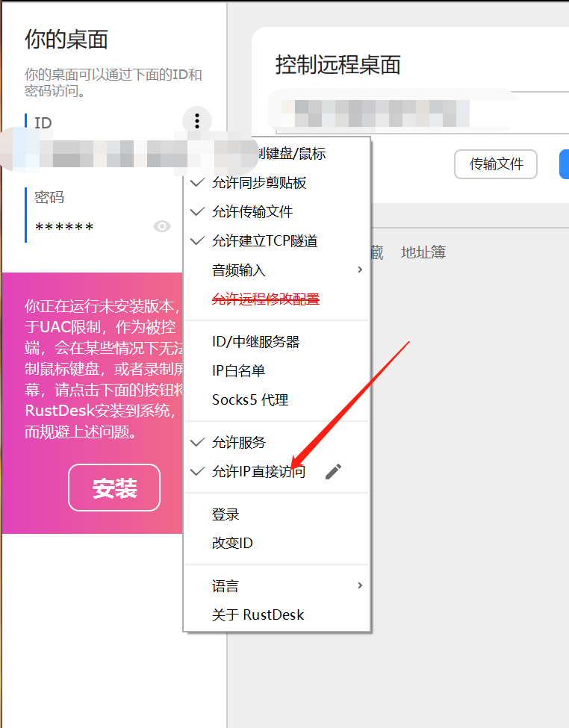The width and height of the screenshot is (569, 728).
Task: Expand 语言 submenu arrow
Action: pyautogui.click(x=360, y=585)
